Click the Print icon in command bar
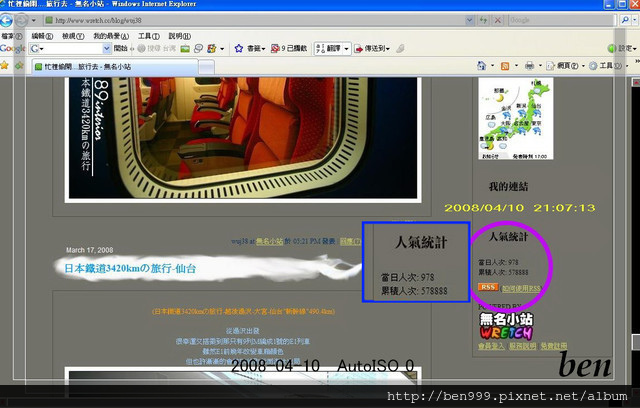640x408 pixels. pyautogui.click(x=529, y=66)
